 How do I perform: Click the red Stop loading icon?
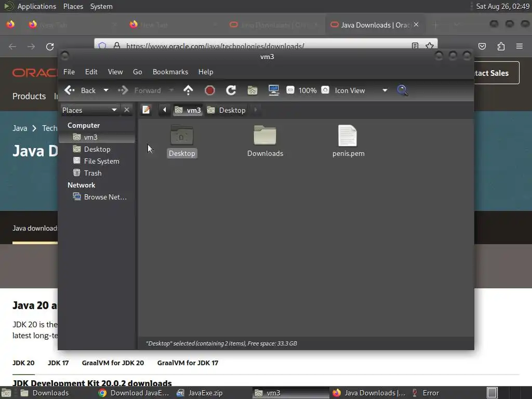tap(210, 90)
